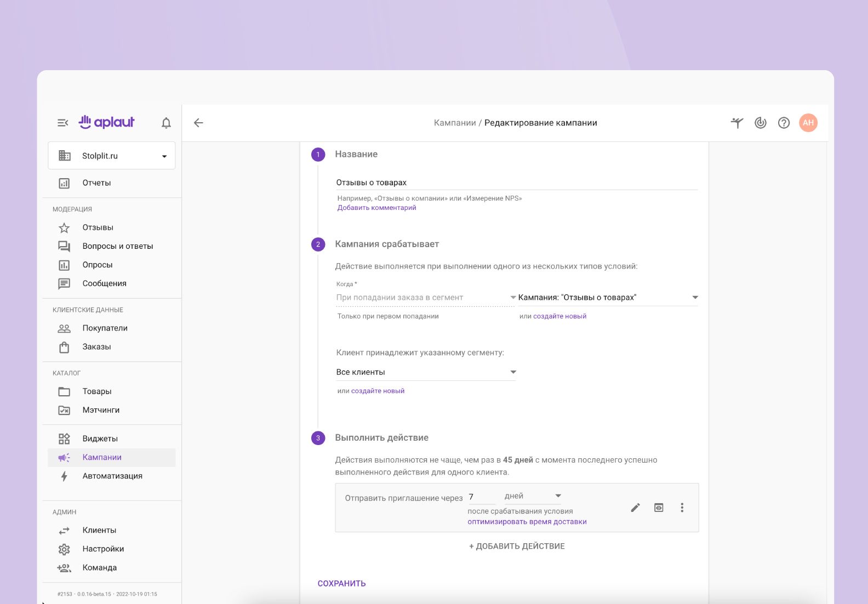Click the back arrow button
868x604 pixels.
coord(198,123)
